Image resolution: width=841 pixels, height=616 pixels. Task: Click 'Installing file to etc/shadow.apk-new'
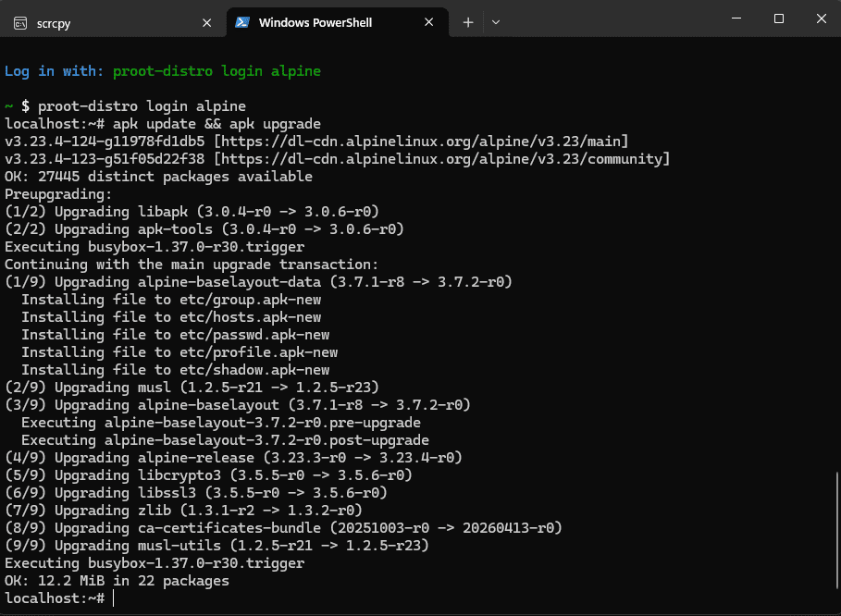pos(176,370)
